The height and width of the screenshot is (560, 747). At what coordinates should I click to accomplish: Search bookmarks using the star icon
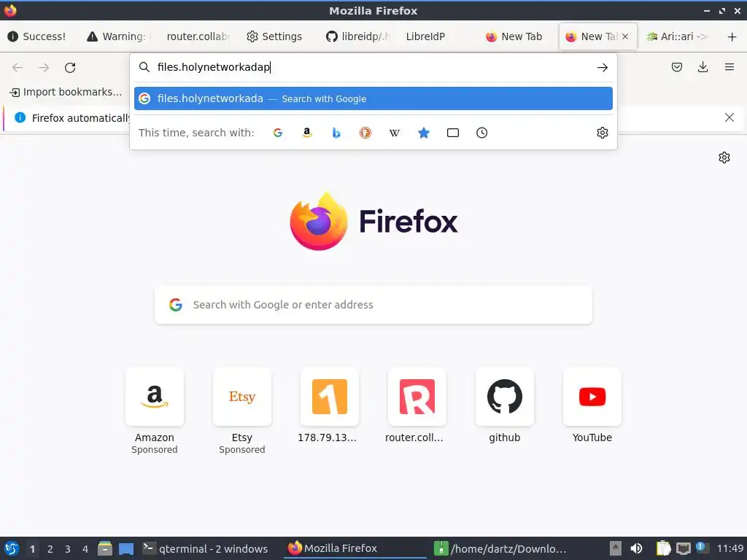pos(424,133)
